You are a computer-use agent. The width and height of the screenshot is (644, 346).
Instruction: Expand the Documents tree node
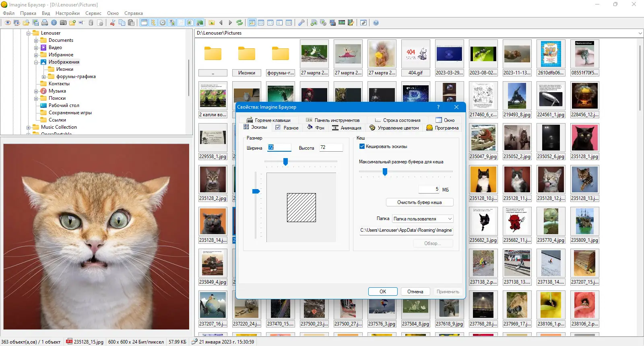pyautogui.click(x=36, y=40)
